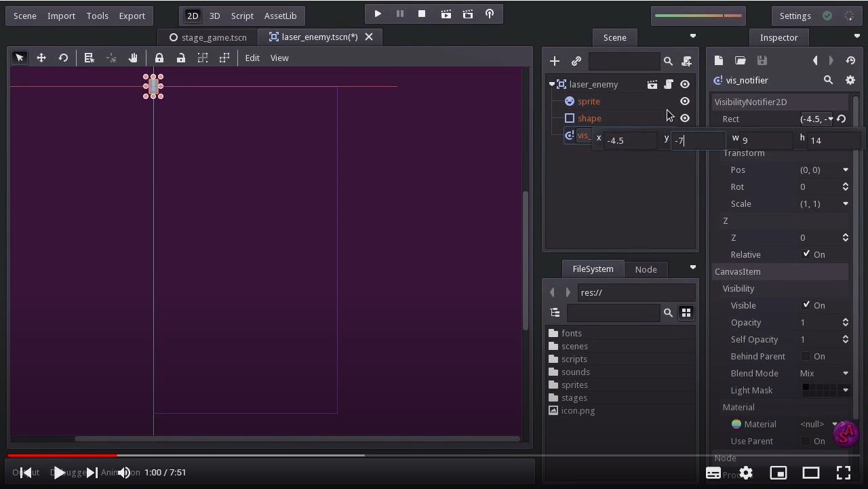Open Inspector object history clock icon
Image resolution: width=868 pixels, height=489 pixels.
(x=850, y=60)
